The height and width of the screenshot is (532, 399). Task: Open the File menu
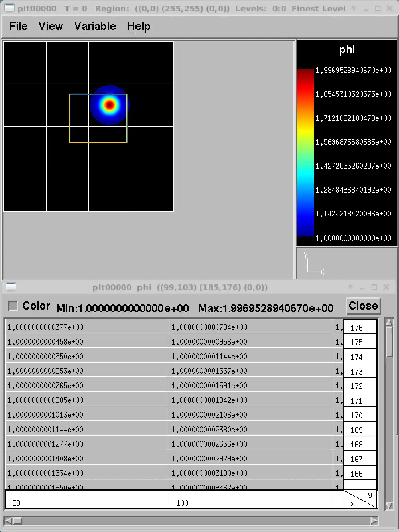(18, 26)
